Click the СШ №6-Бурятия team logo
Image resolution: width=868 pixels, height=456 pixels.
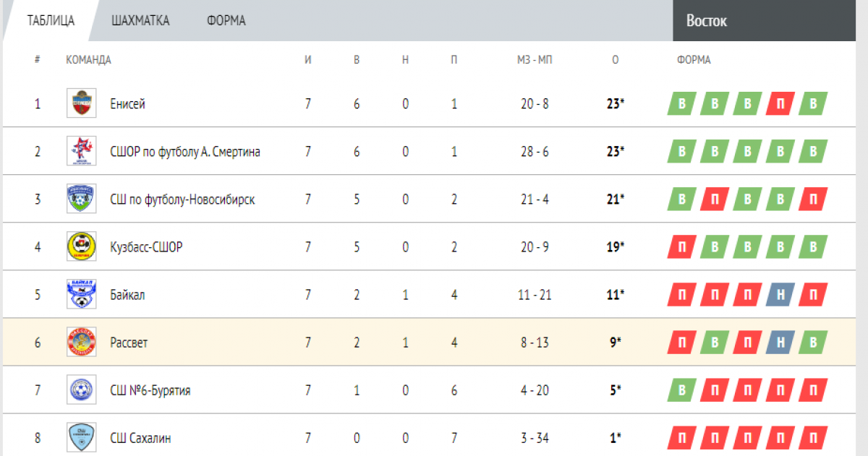point(80,390)
